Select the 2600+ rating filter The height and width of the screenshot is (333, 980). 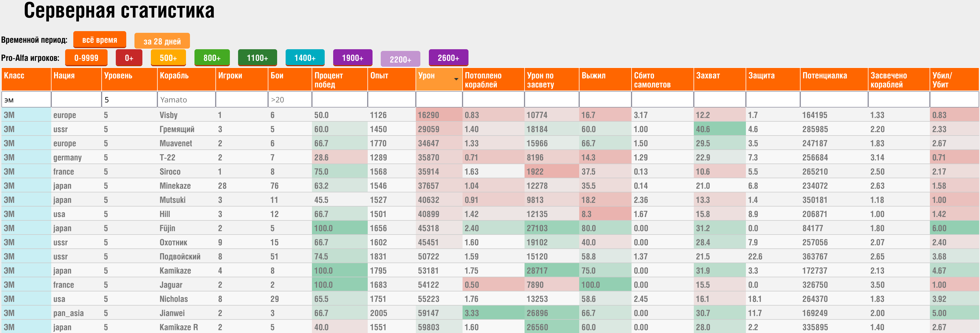(x=448, y=58)
